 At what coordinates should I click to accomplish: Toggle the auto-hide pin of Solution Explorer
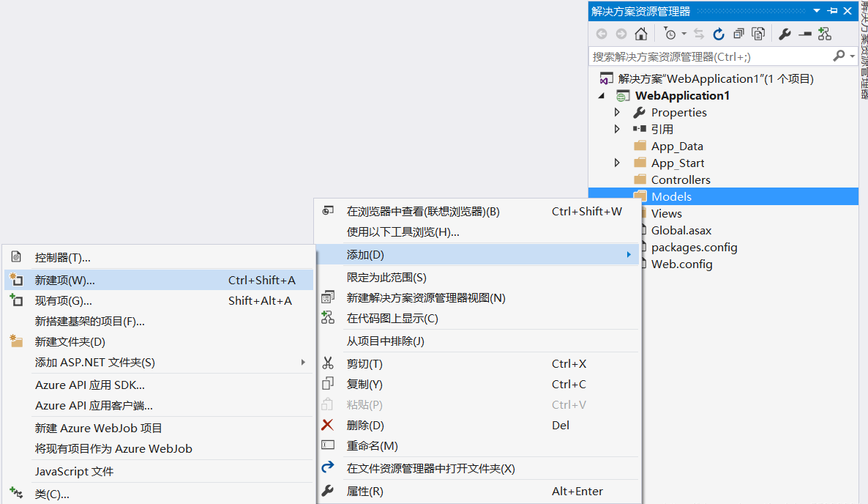pyautogui.click(x=832, y=11)
